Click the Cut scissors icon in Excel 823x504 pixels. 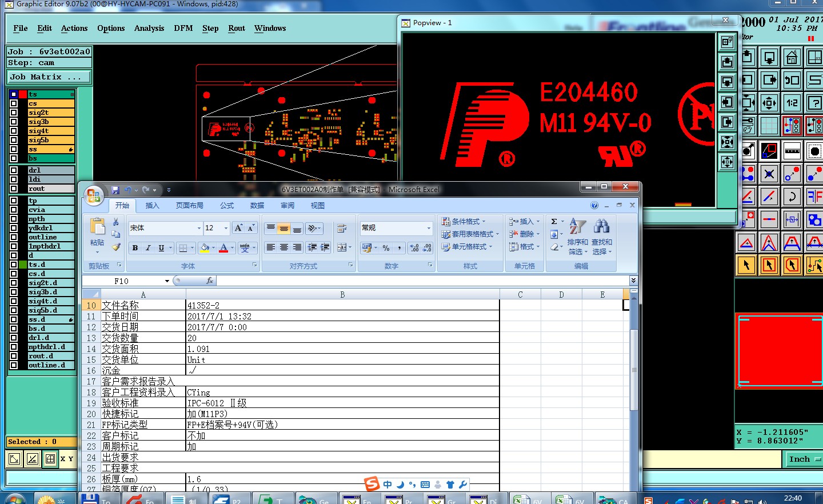coord(116,222)
